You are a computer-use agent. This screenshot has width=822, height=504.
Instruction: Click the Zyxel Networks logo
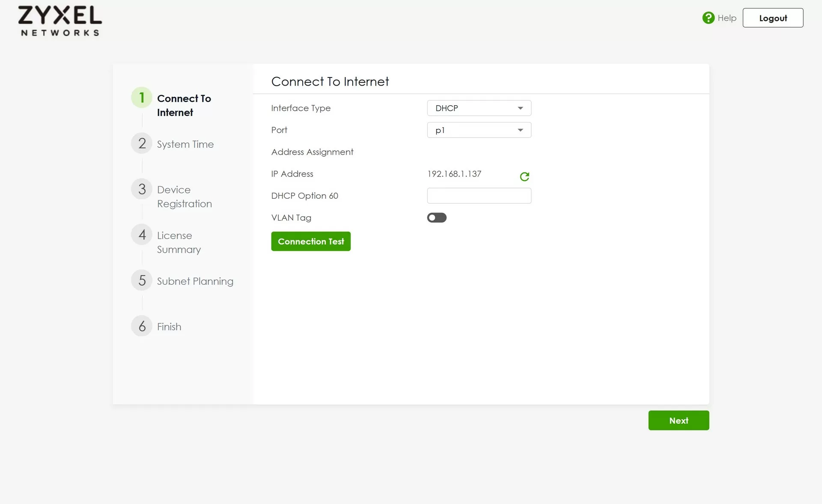pyautogui.click(x=60, y=21)
